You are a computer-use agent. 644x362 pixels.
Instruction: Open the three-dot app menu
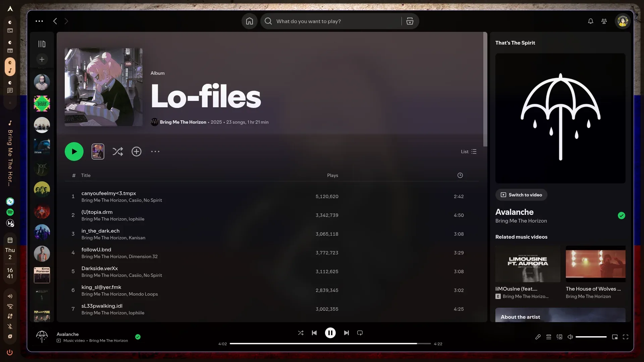pos(39,21)
